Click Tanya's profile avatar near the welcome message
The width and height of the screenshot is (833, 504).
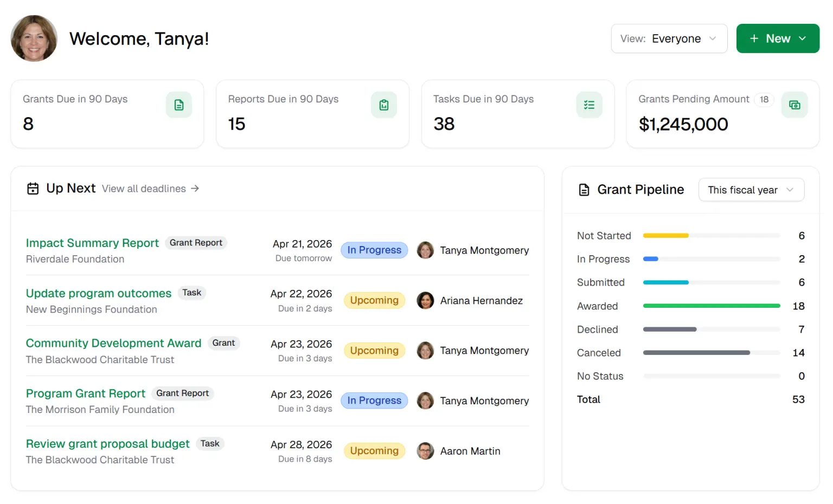click(x=34, y=38)
